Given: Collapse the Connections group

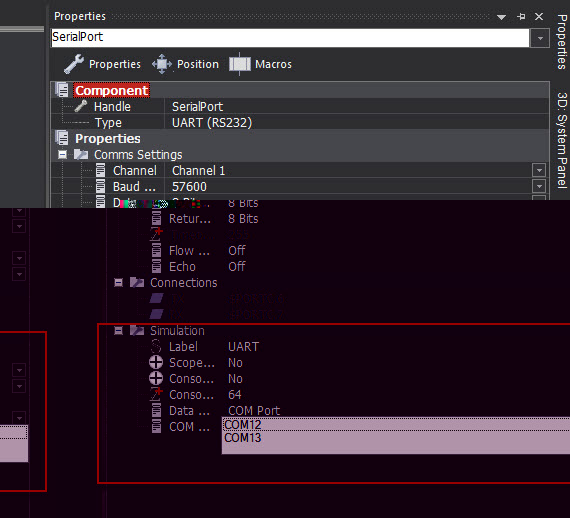Looking at the screenshot, I should tap(119, 282).
